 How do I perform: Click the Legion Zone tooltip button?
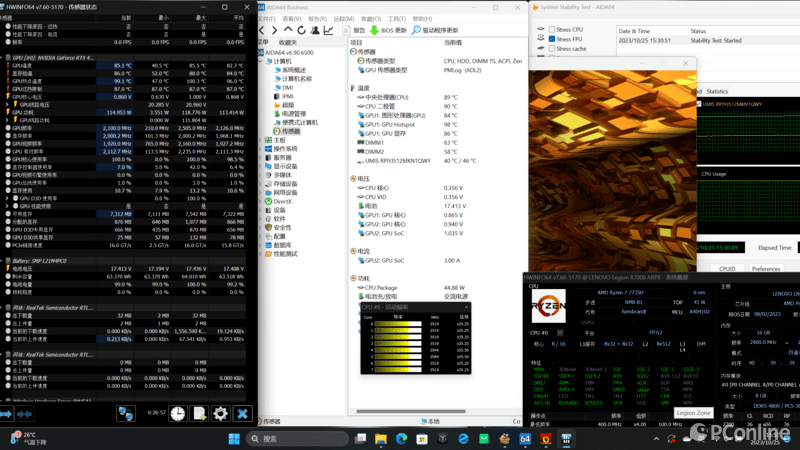pyautogui.click(x=693, y=413)
